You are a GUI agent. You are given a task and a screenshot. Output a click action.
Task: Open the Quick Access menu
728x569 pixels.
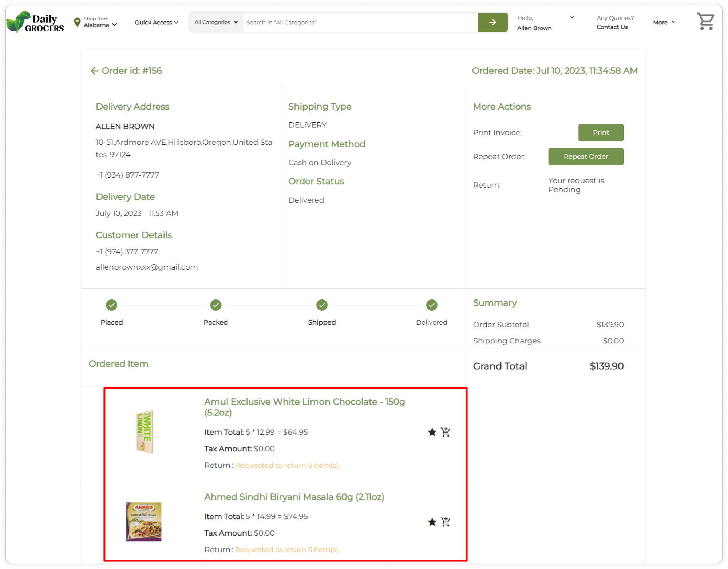coord(156,23)
